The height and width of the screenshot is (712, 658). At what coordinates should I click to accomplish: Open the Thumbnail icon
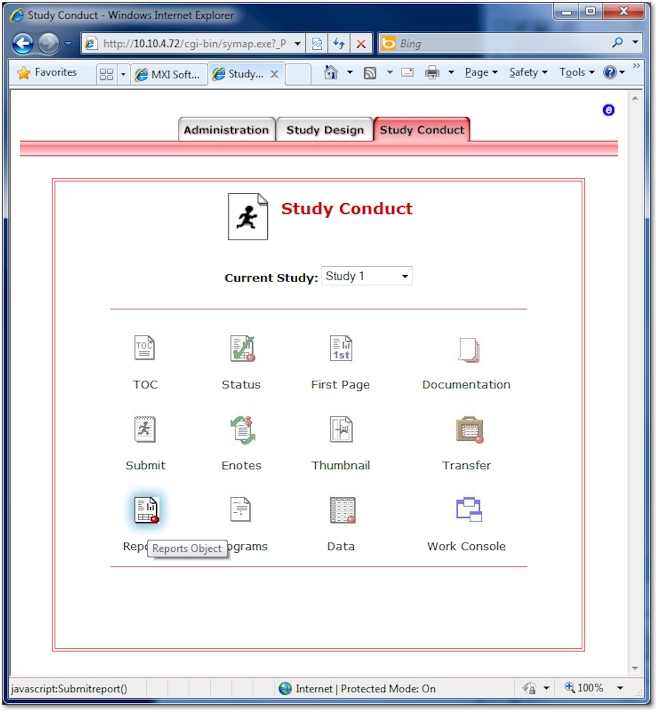[341, 429]
